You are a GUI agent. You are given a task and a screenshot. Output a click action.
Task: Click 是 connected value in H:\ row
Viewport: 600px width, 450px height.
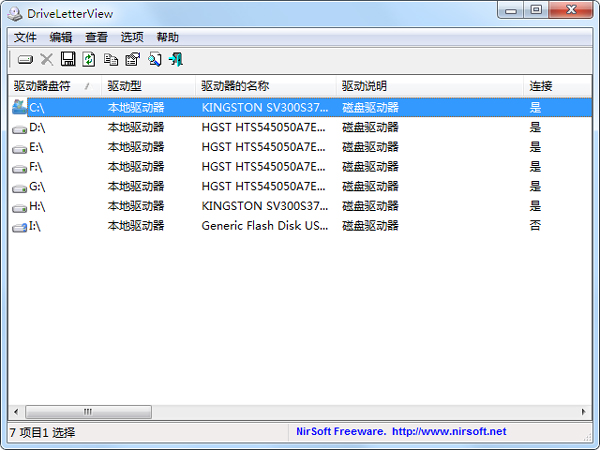point(535,206)
